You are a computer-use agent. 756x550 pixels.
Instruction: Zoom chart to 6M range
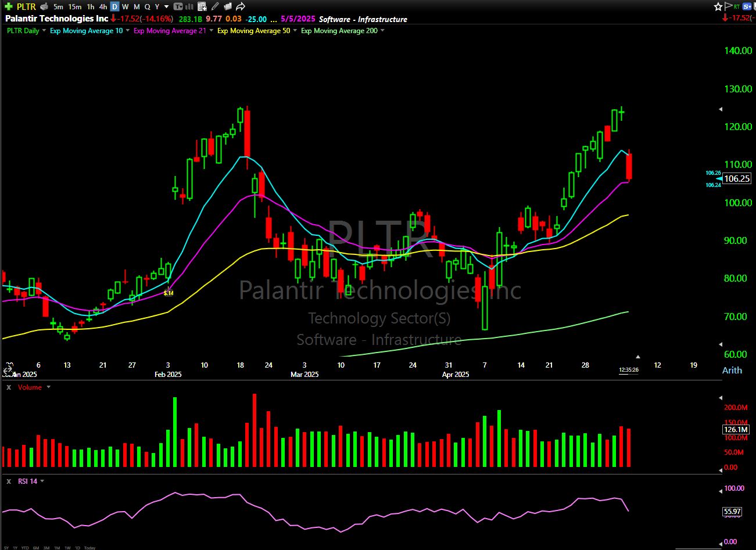point(36,548)
